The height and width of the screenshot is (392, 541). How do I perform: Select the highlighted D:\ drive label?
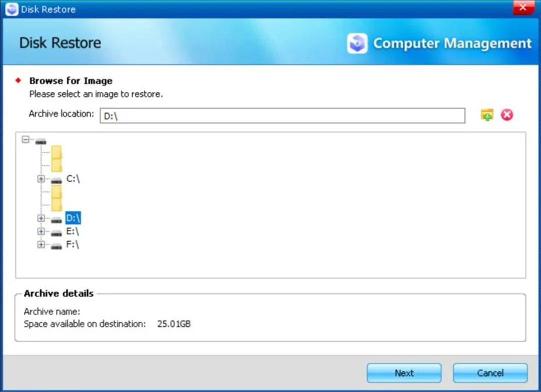point(73,218)
